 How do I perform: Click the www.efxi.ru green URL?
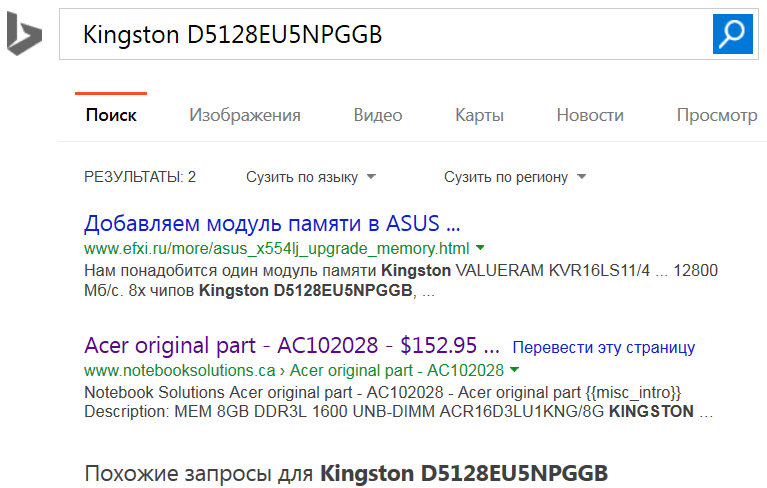[x=276, y=248]
